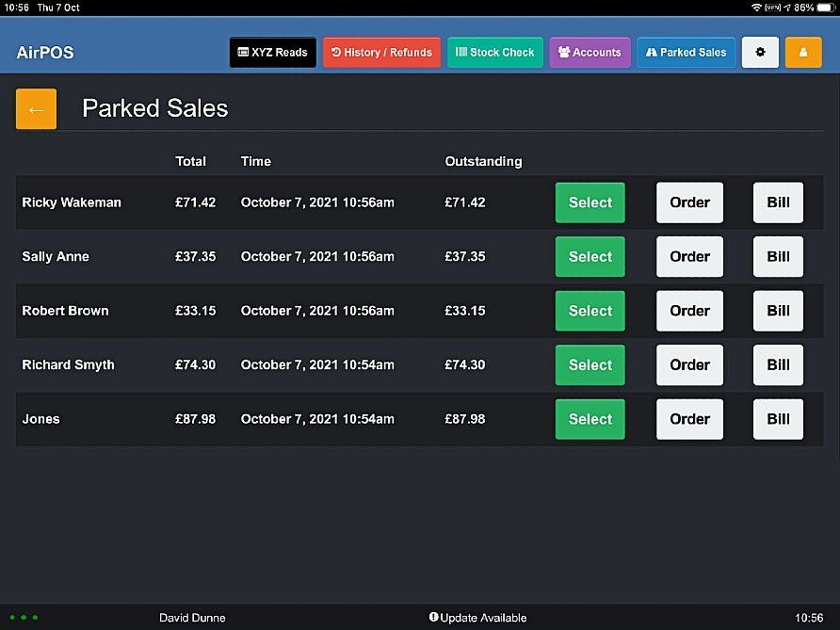Viewport: 840px width, 630px height.
Task: Select Ricky Wakeman's parked sale
Action: (x=590, y=202)
